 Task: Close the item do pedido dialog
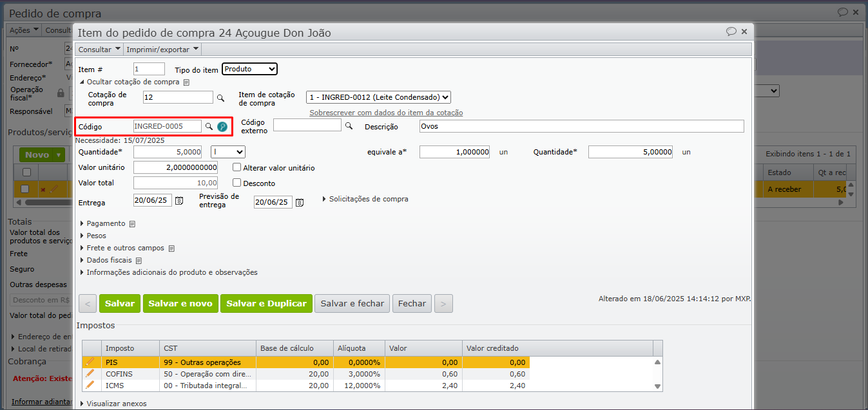(x=744, y=31)
